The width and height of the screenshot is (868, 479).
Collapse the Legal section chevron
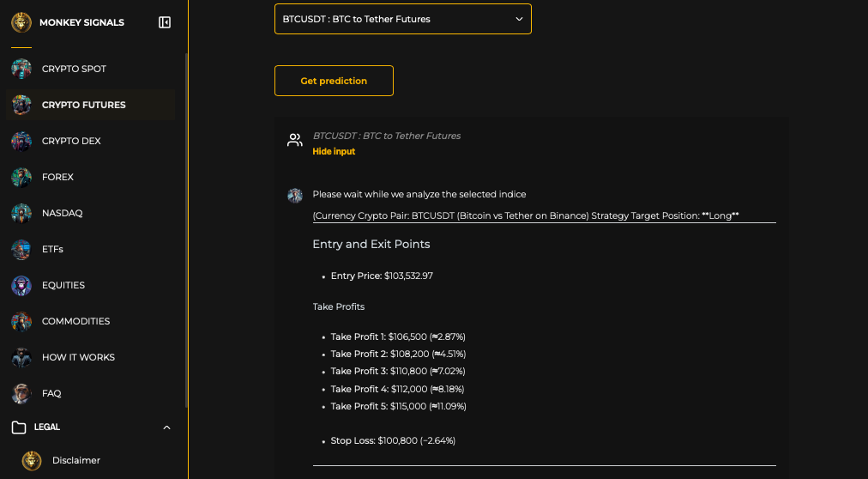[166, 427]
